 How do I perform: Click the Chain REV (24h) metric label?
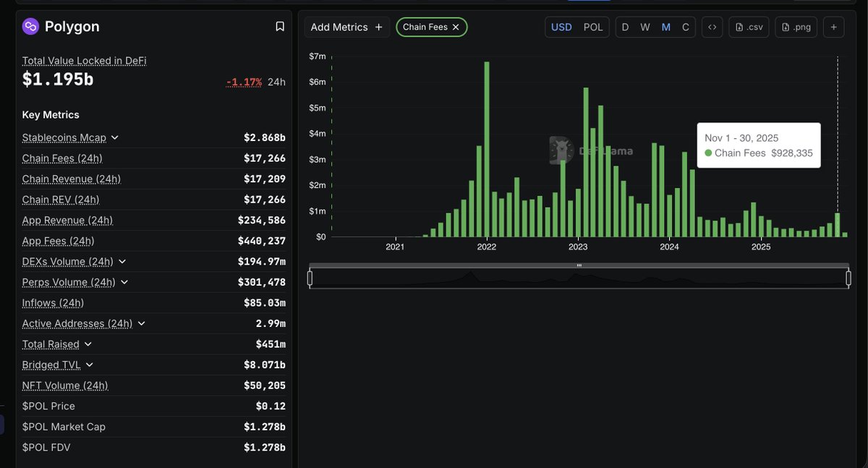coord(61,200)
